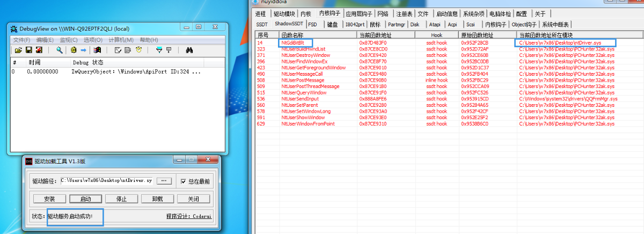
Task: Click the 卸载 unload button
Action: tap(157, 199)
